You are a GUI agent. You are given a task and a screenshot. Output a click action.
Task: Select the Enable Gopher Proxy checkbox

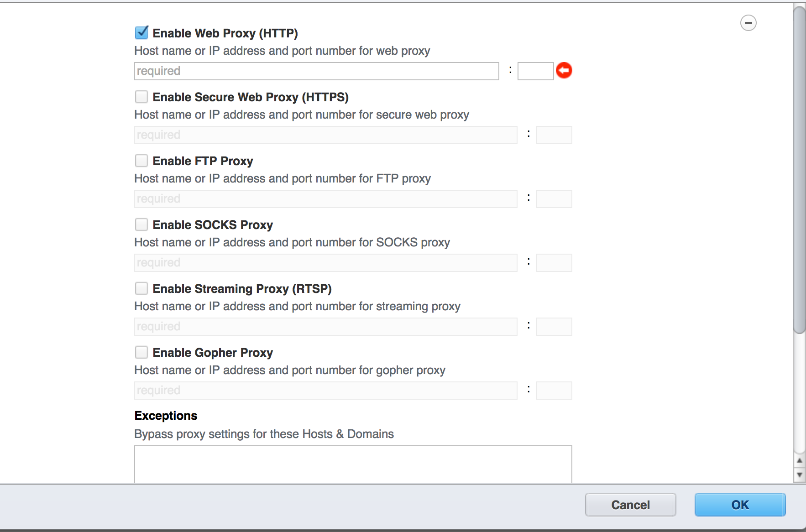[141, 352]
